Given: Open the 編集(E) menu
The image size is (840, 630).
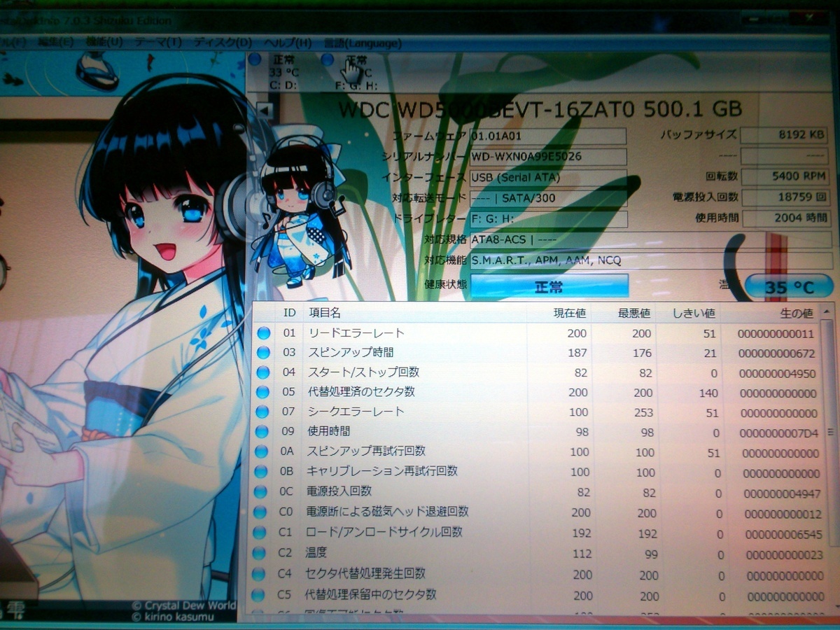Looking at the screenshot, I should [56, 41].
